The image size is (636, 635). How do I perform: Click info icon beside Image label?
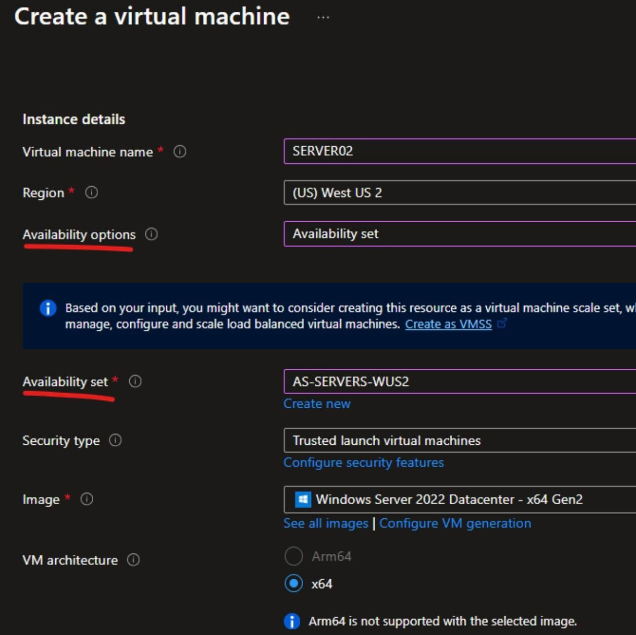coord(86,499)
